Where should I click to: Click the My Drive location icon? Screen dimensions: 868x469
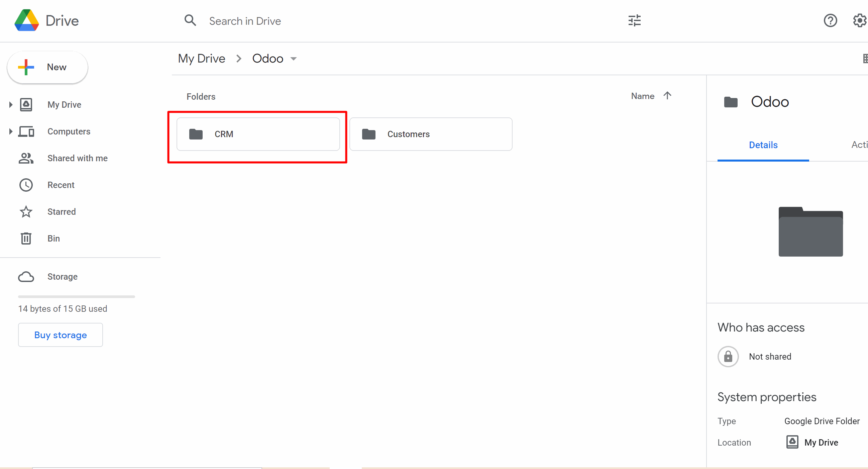(792, 442)
